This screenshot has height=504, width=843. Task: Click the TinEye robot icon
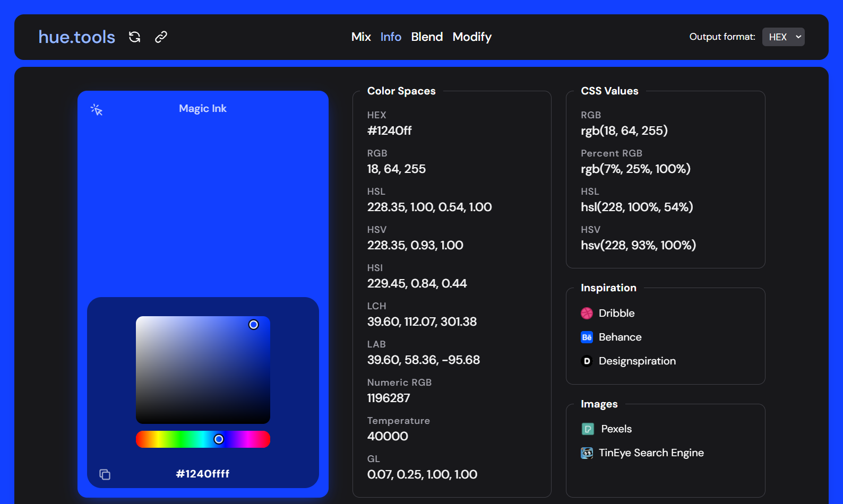pyautogui.click(x=587, y=453)
